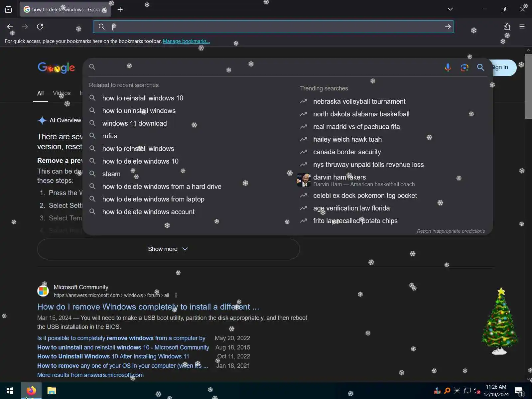Open the Extensions puzzle icon
Viewport: 532px width, 399px height.
point(507,27)
